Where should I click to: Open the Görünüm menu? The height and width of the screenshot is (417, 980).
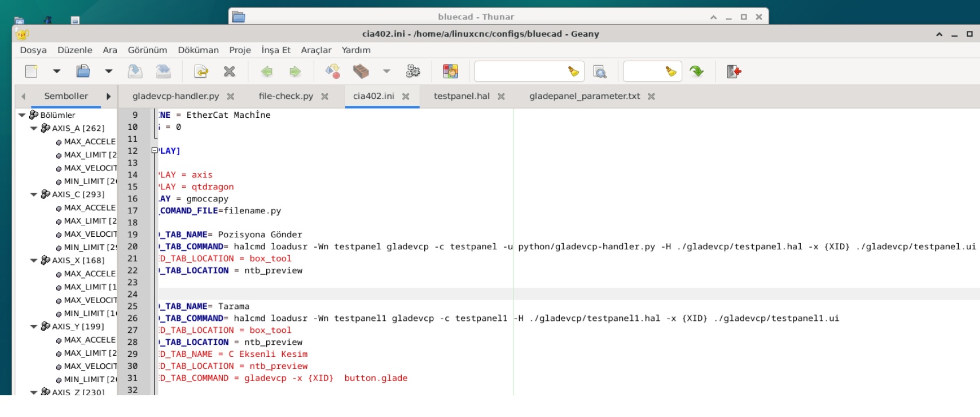point(148,50)
